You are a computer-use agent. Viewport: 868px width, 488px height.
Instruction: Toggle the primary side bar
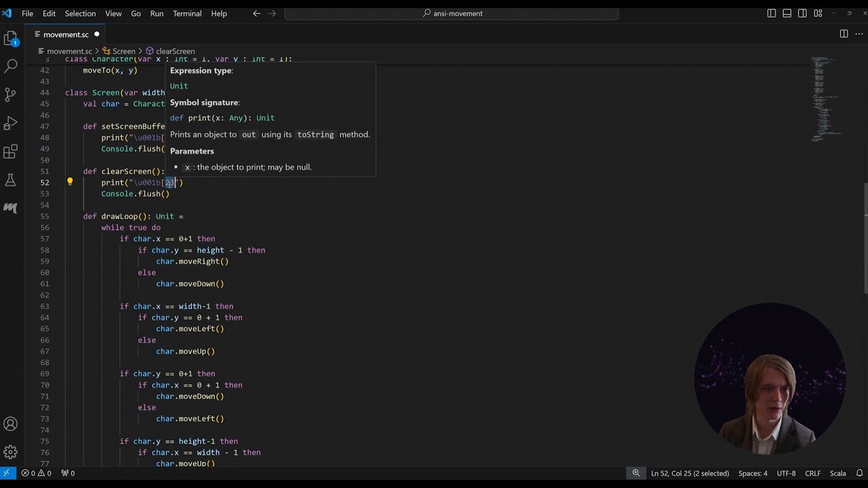pos(772,14)
